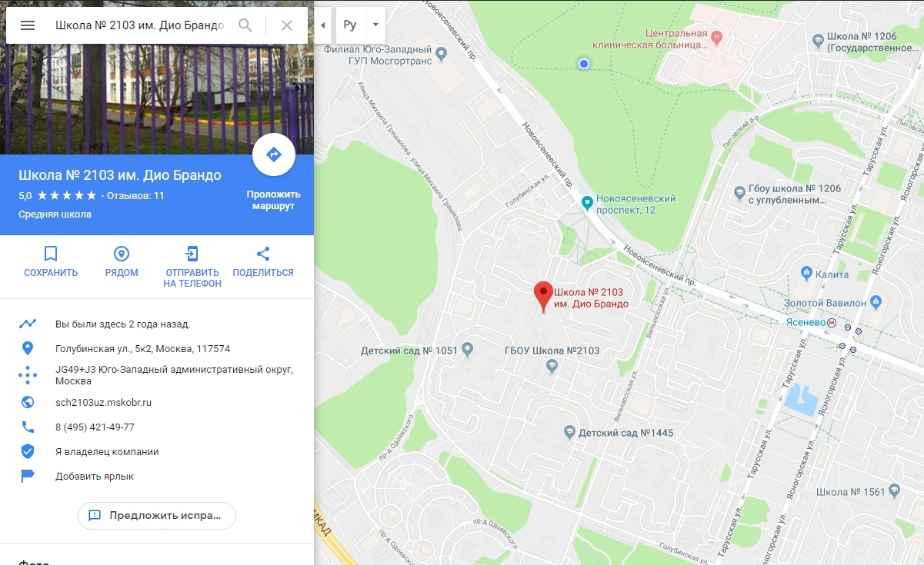Screen dimensions: 924x565
Task: Clear the search with X icon
Action: pos(287,25)
